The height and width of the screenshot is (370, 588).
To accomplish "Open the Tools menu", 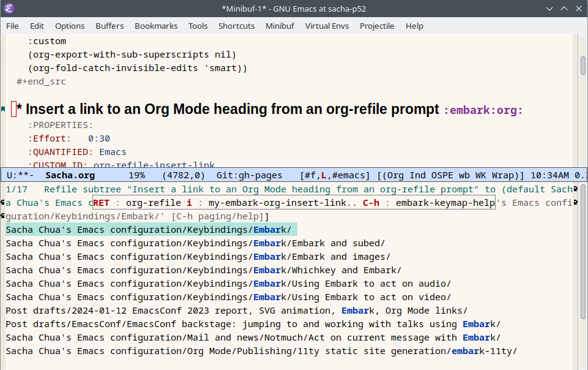I will [x=198, y=26].
